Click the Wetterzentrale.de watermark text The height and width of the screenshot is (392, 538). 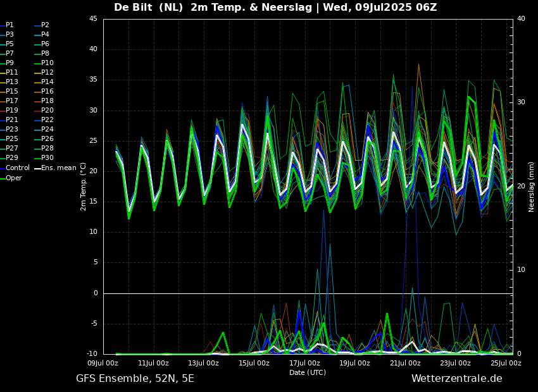(x=456, y=379)
